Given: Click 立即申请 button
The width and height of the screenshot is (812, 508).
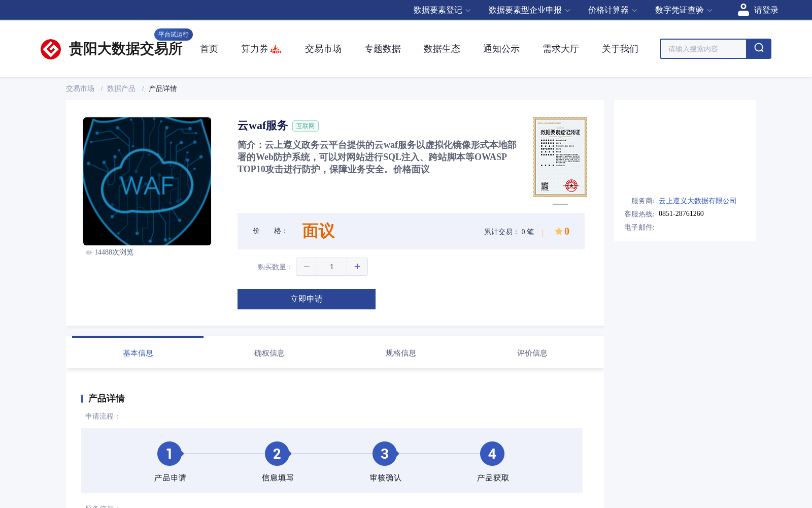Looking at the screenshot, I should (x=307, y=299).
